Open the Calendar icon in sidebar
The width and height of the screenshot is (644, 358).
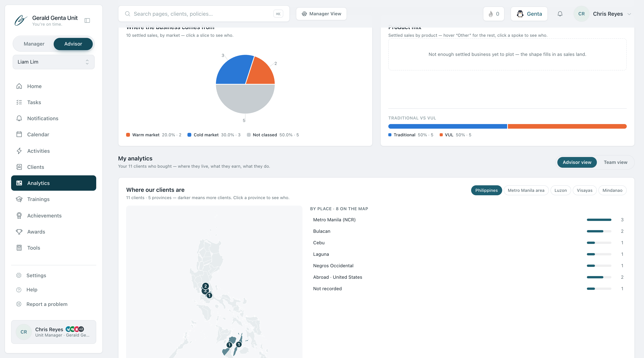(x=19, y=134)
